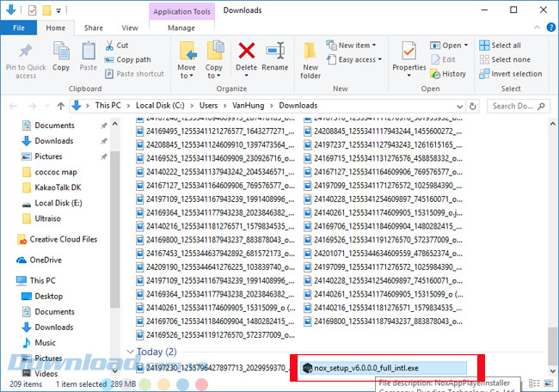Switch to the Share tab
The height and width of the screenshot is (392, 559).
tap(94, 28)
